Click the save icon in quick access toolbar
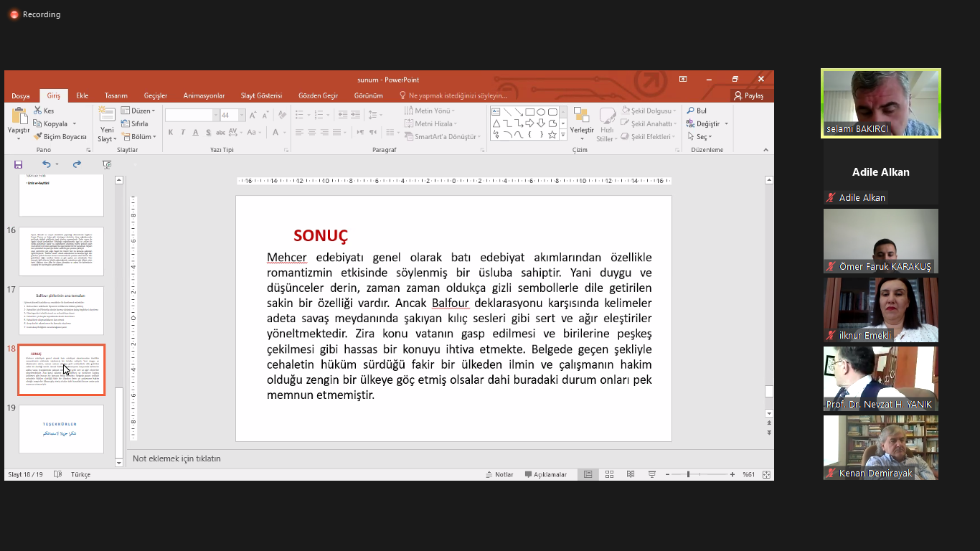The height and width of the screenshot is (551, 980). pyautogui.click(x=18, y=164)
